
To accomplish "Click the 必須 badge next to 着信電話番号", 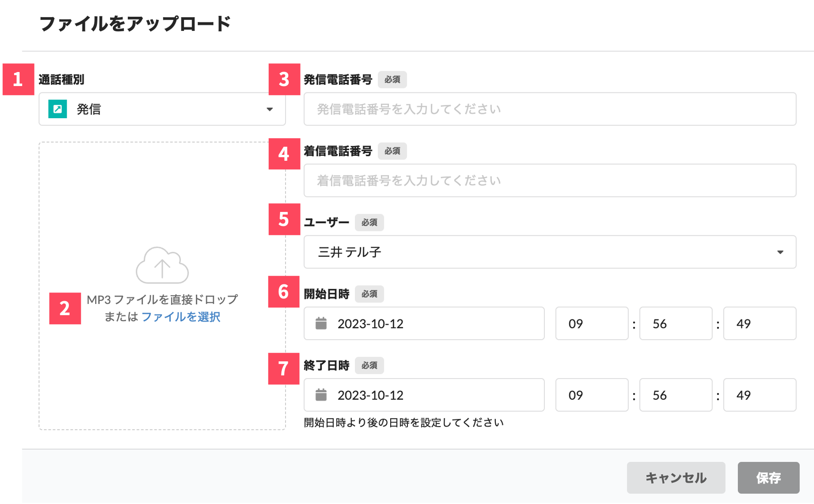I will click(392, 151).
